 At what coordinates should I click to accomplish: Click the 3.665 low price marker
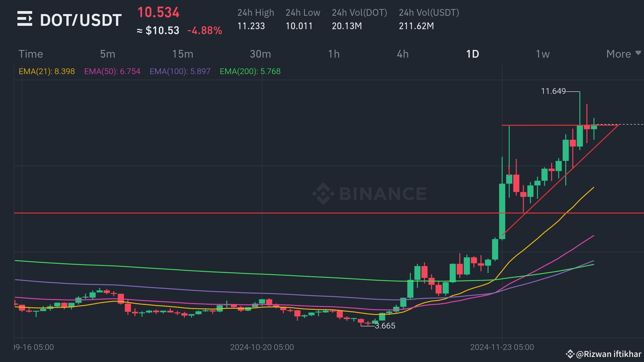point(385,326)
